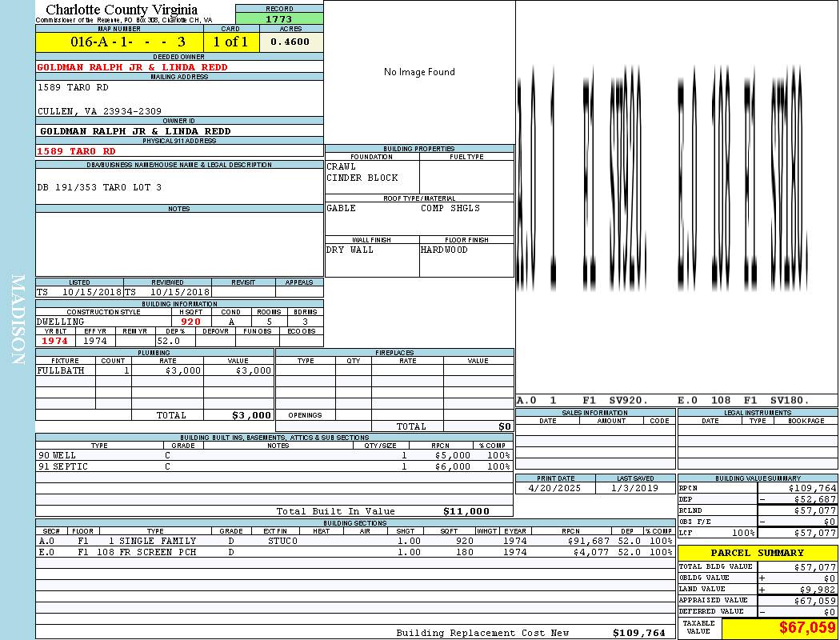Click the Reviewed date TS 10/15/2018
Viewport: 840px width, 640px height.
[167, 292]
